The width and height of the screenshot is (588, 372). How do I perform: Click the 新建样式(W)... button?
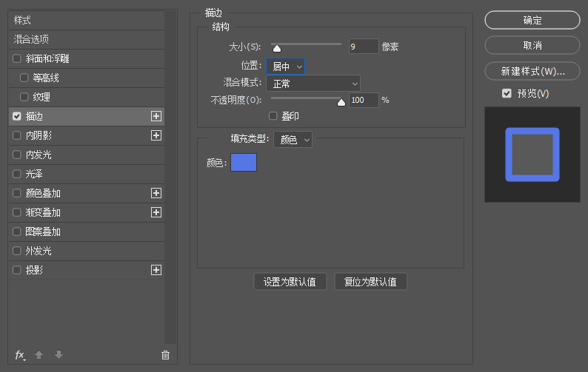pyautogui.click(x=532, y=71)
